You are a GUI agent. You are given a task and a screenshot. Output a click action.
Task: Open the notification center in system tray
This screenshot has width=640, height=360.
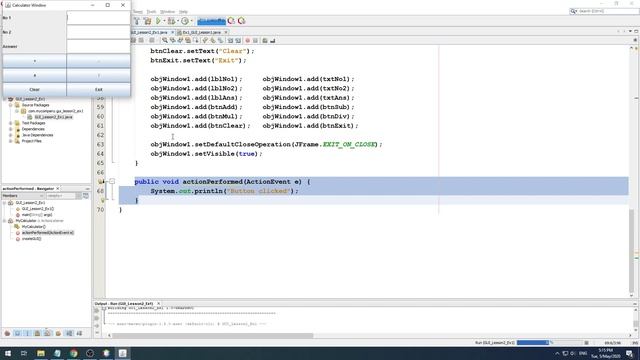coord(629,353)
